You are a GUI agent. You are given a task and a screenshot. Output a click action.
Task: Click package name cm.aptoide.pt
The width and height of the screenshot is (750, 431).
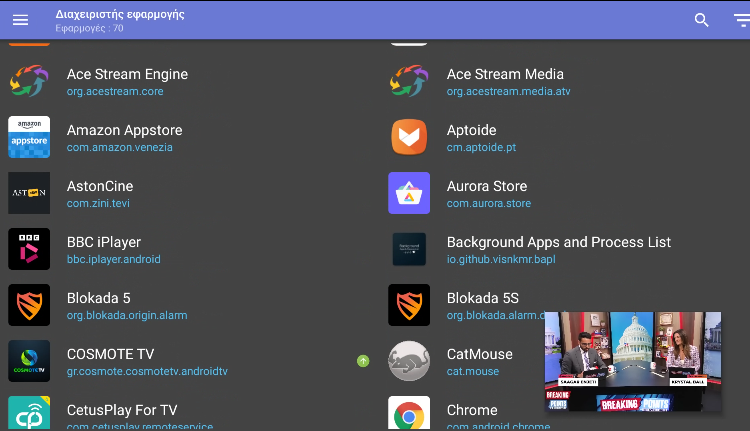[x=481, y=147]
